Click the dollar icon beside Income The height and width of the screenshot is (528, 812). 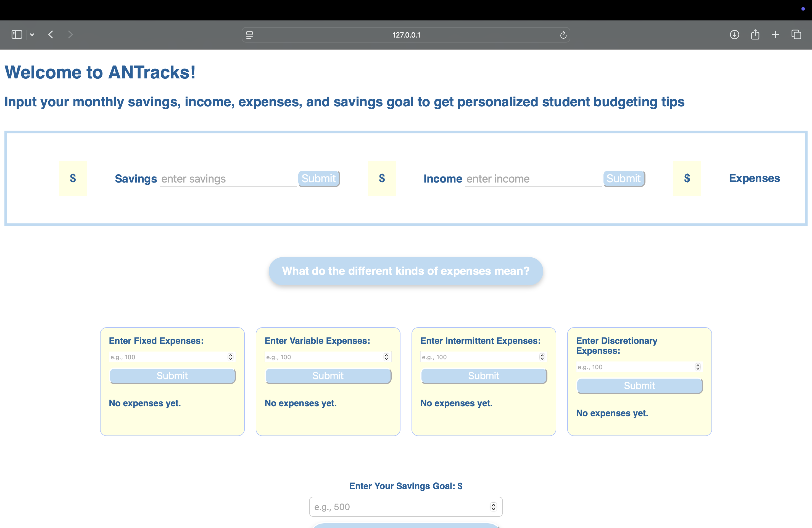[382, 178]
